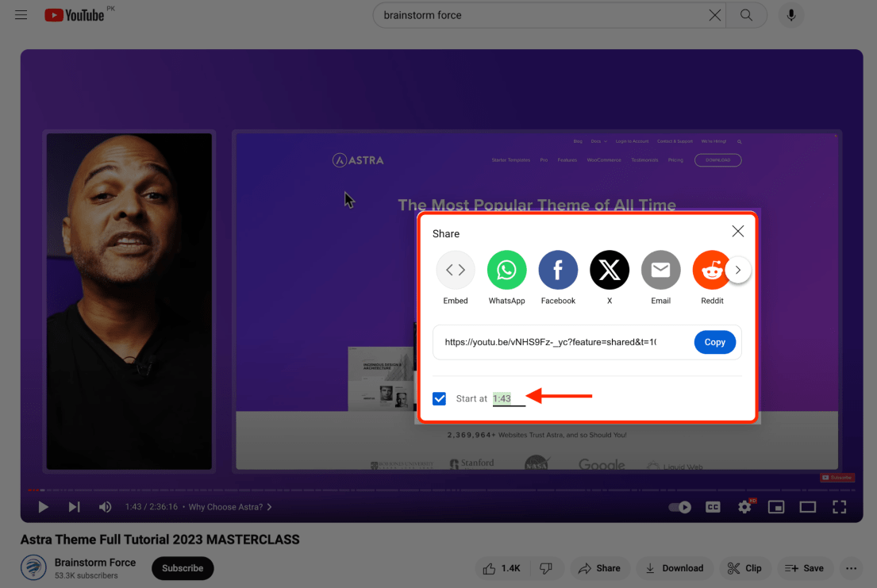Choose the Email share icon

click(660, 271)
